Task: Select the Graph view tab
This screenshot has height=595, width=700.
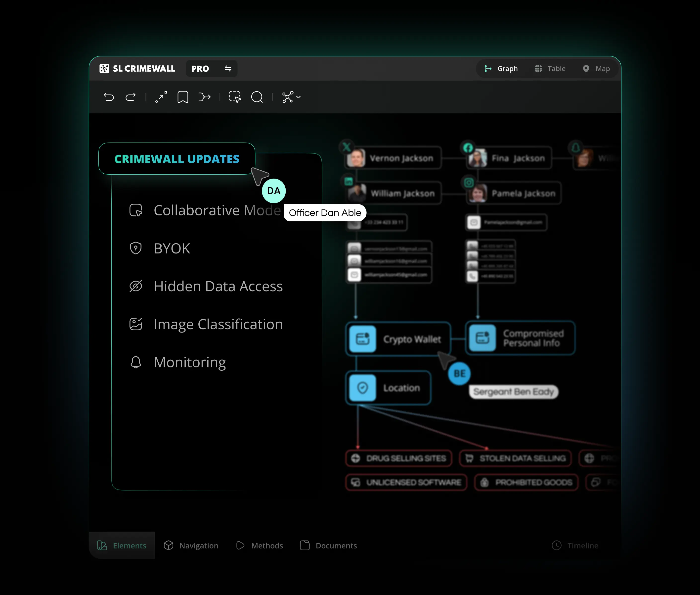Action: (x=501, y=68)
